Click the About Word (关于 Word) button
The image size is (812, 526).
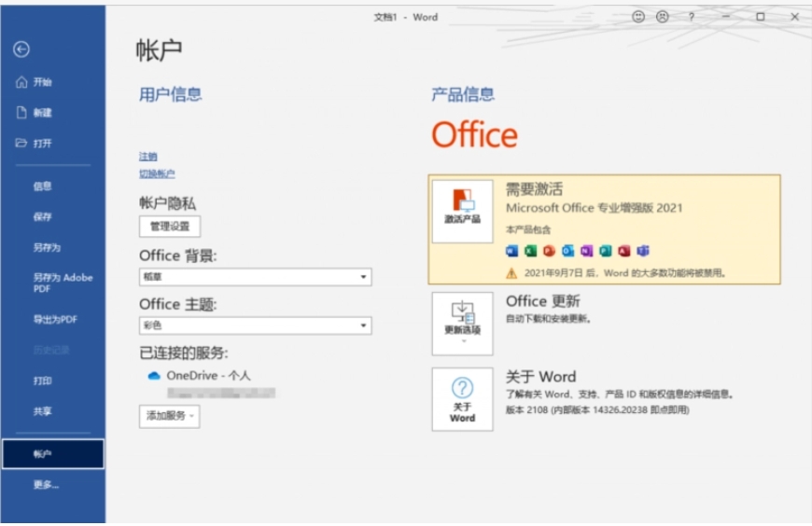tap(462, 399)
